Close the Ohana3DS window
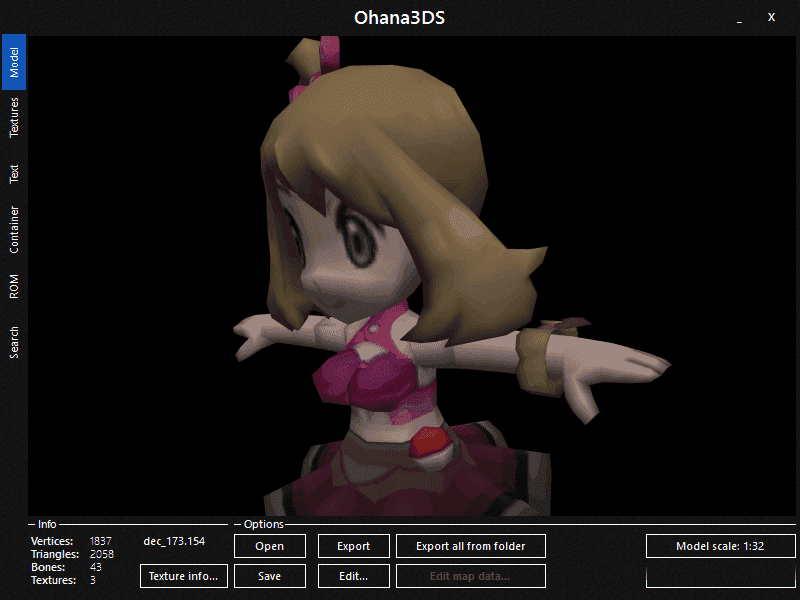 click(771, 17)
